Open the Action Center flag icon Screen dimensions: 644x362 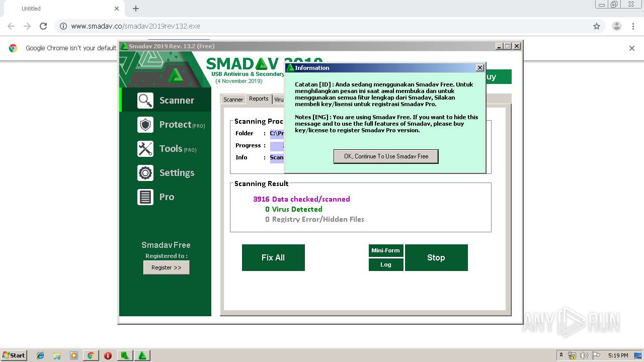(x=595, y=355)
